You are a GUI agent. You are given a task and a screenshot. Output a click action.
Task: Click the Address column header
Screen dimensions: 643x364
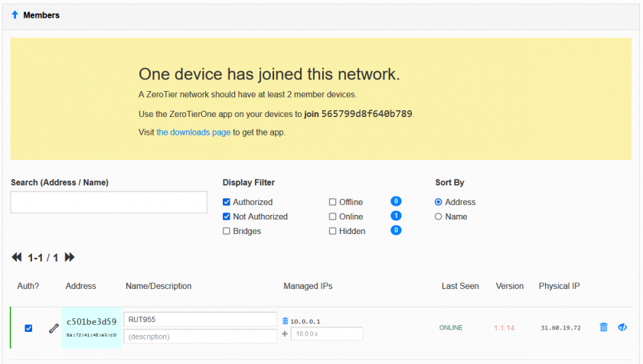81,286
